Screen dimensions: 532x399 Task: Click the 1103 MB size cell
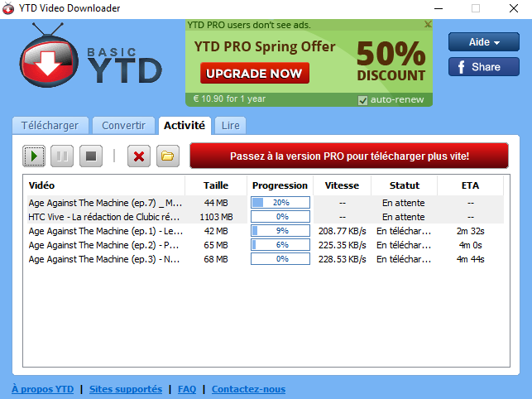(216, 217)
